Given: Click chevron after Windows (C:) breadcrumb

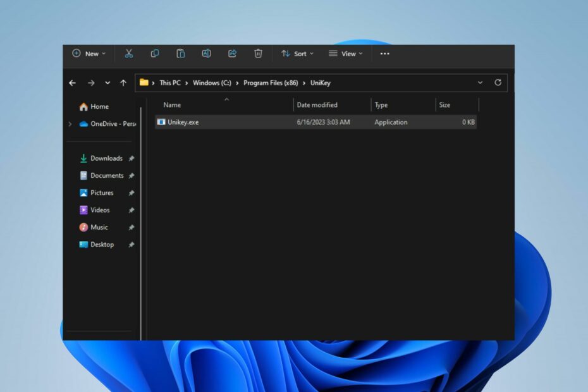Looking at the screenshot, I should pyautogui.click(x=237, y=83).
